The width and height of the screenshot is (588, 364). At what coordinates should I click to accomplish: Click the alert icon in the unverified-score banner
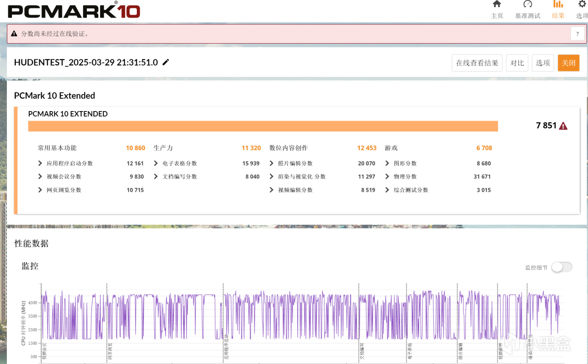pos(14,34)
